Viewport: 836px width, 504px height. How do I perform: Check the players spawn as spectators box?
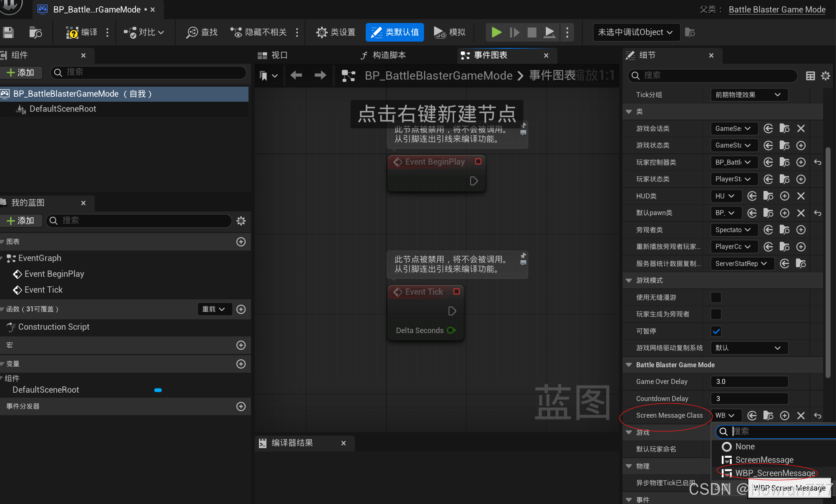coord(716,314)
